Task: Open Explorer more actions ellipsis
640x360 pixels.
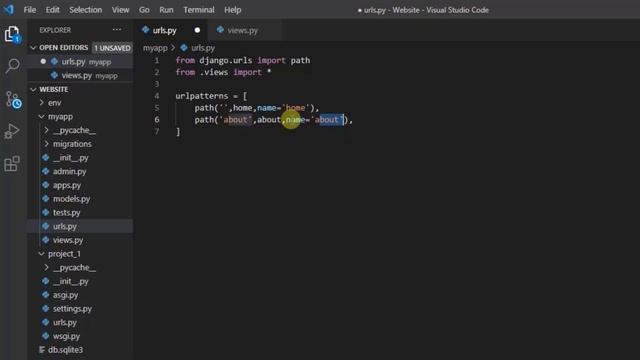Action: pos(117,30)
